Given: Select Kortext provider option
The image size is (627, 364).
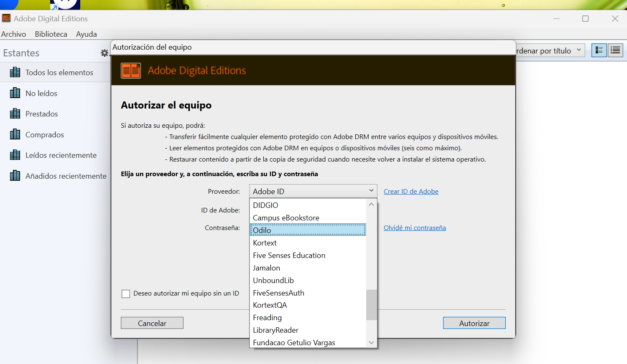Looking at the screenshot, I should tap(308, 243).
